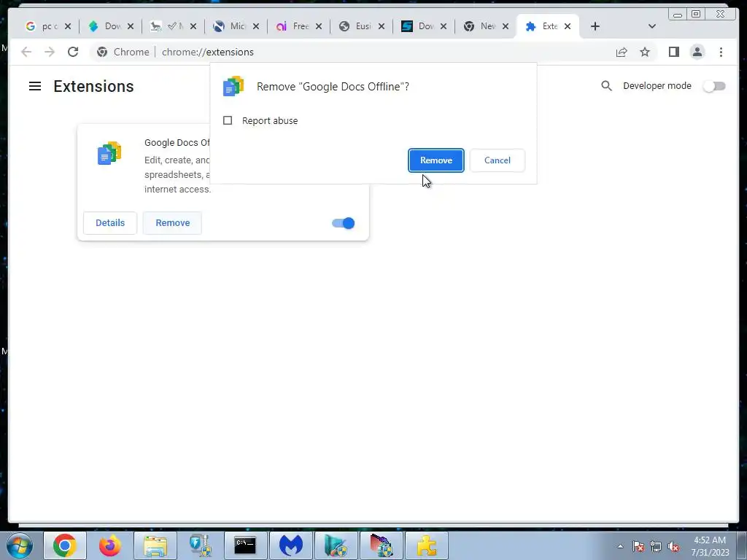The height and width of the screenshot is (560, 747).
Task: Confirm removal with the blue Remove button
Action: [436, 160]
